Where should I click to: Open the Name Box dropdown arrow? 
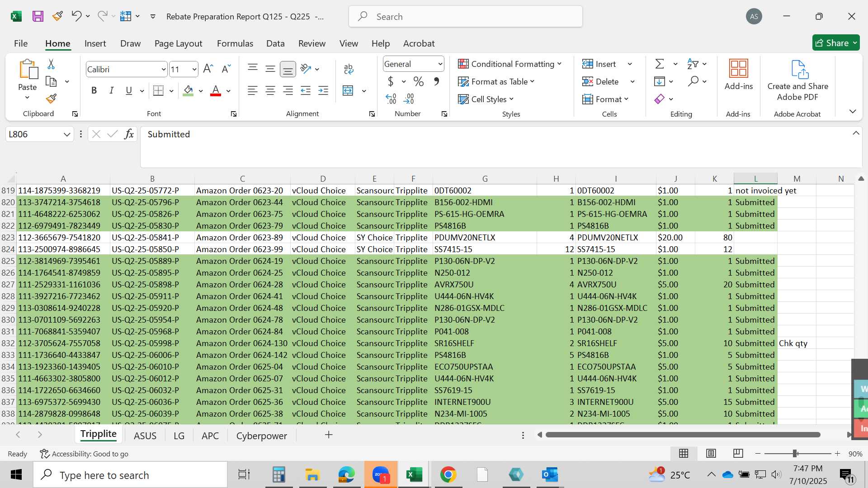point(67,135)
